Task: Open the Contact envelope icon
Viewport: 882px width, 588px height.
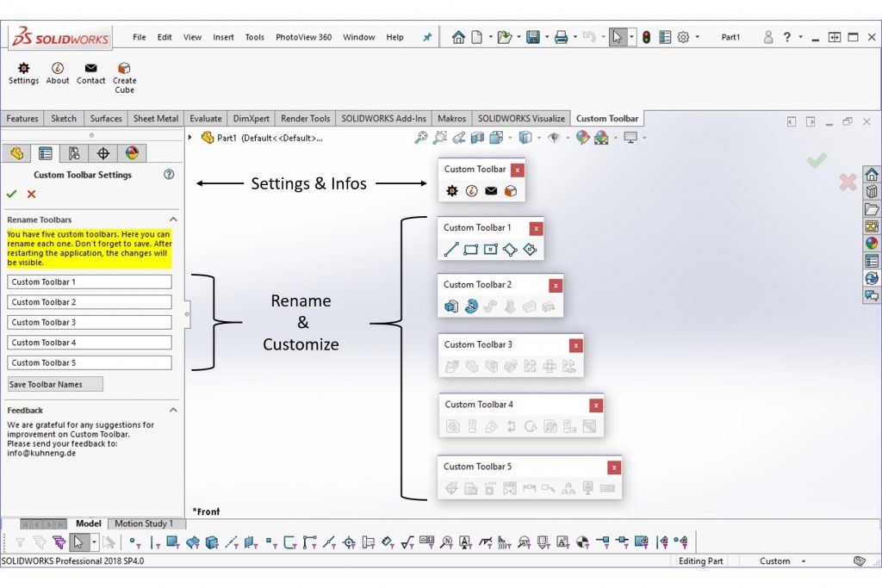Action: click(90, 68)
